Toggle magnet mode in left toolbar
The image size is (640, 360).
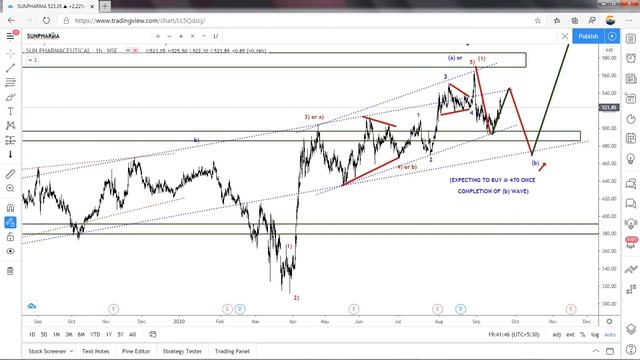[10, 208]
